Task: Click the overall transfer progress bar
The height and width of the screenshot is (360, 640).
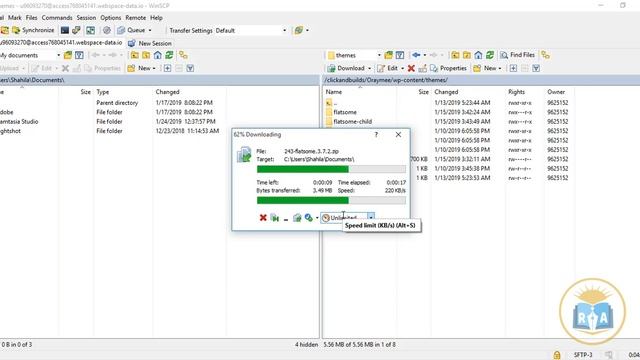Action: point(331,200)
